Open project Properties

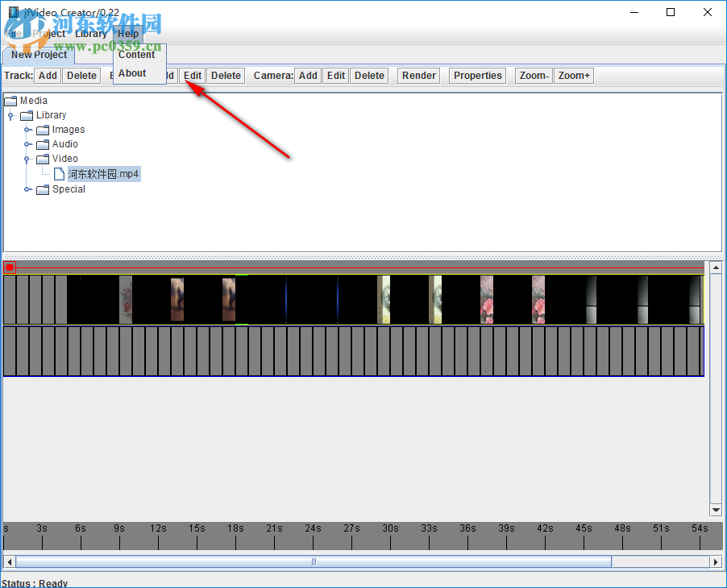pyautogui.click(x=476, y=75)
